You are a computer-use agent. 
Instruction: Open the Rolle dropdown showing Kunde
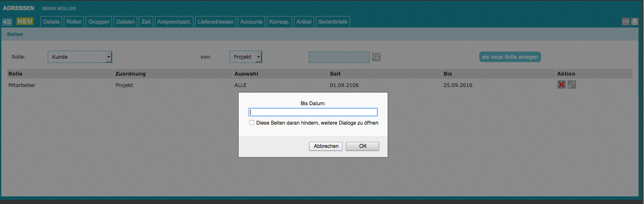point(80,57)
